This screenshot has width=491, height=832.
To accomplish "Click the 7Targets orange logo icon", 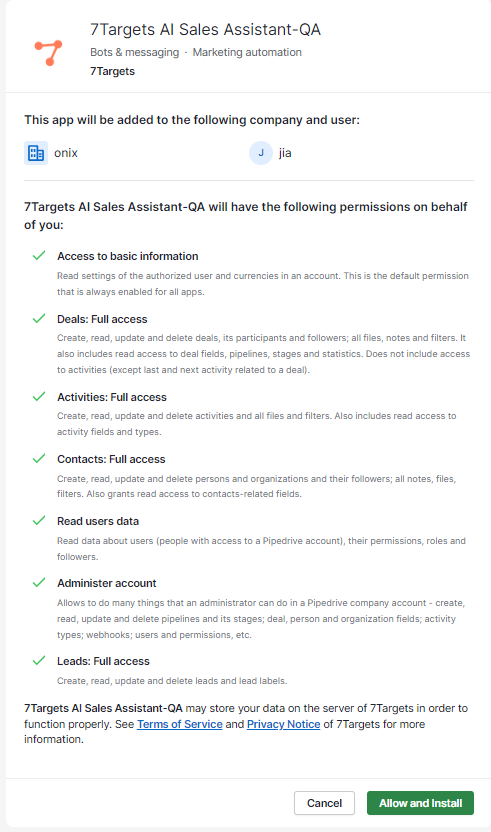I will pos(48,53).
